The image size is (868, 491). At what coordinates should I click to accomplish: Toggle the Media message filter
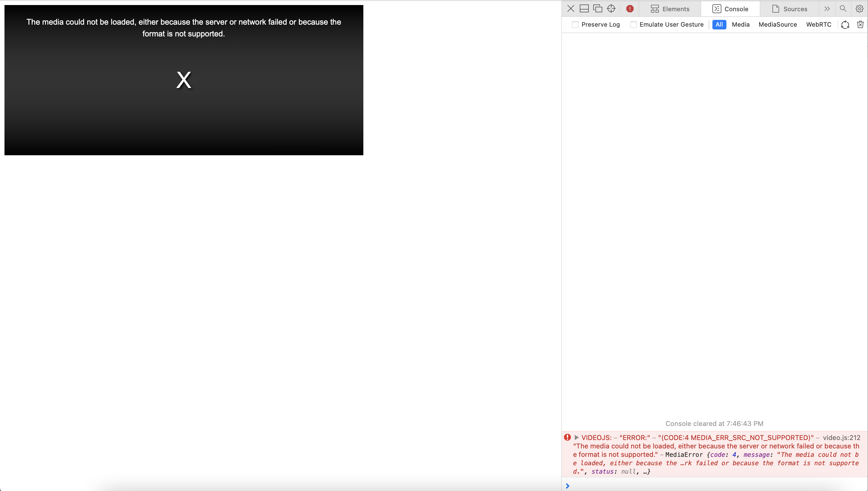[741, 24]
